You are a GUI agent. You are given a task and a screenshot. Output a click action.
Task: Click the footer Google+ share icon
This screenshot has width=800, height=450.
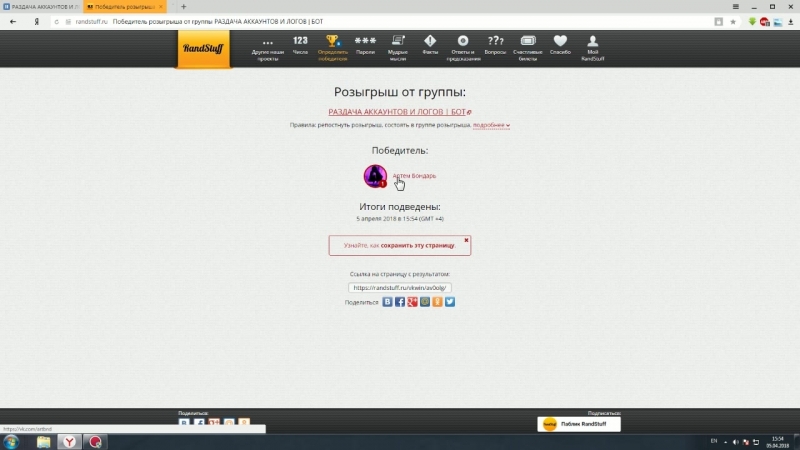[x=214, y=422]
